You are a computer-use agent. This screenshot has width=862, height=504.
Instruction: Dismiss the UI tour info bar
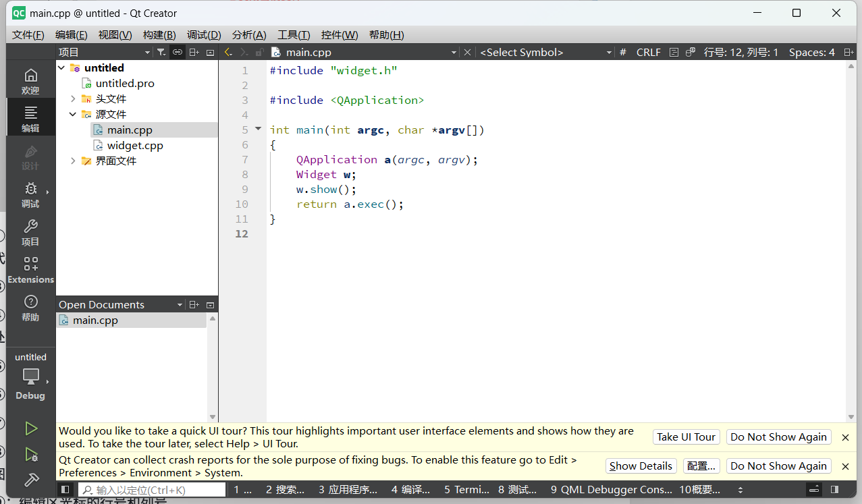click(x=845, y=437)
